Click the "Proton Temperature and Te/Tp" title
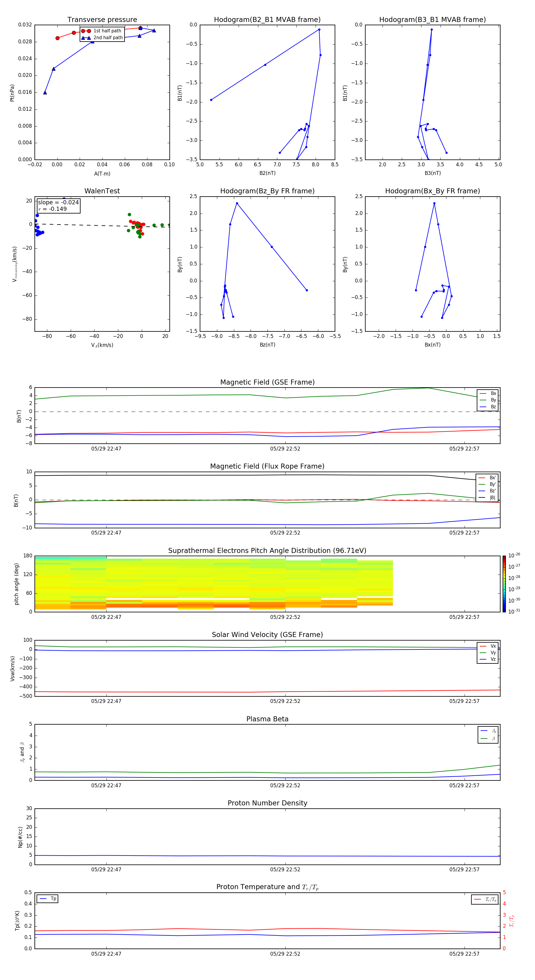535x980 pixels. point(267,887)
